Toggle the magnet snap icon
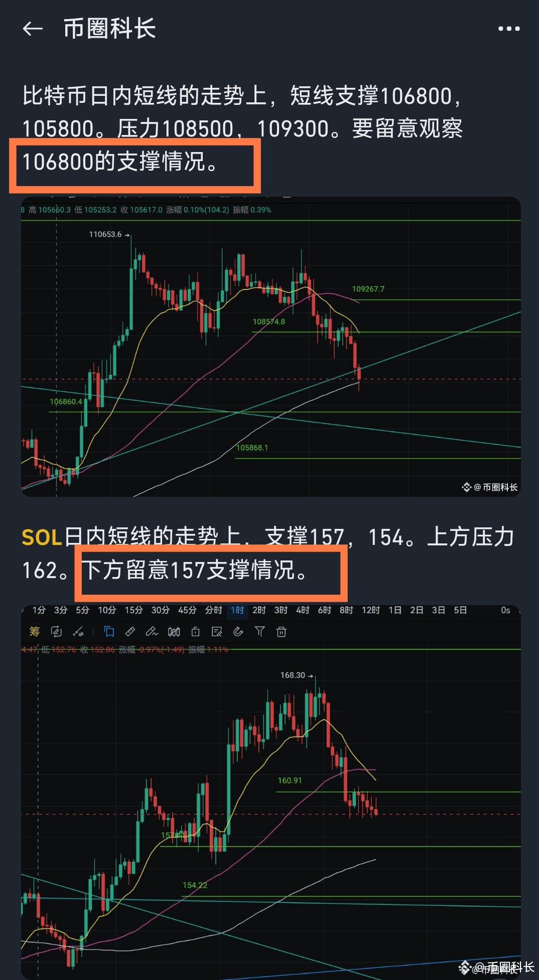The height and width of the screenshot is (980, 539). click(238, 631)
